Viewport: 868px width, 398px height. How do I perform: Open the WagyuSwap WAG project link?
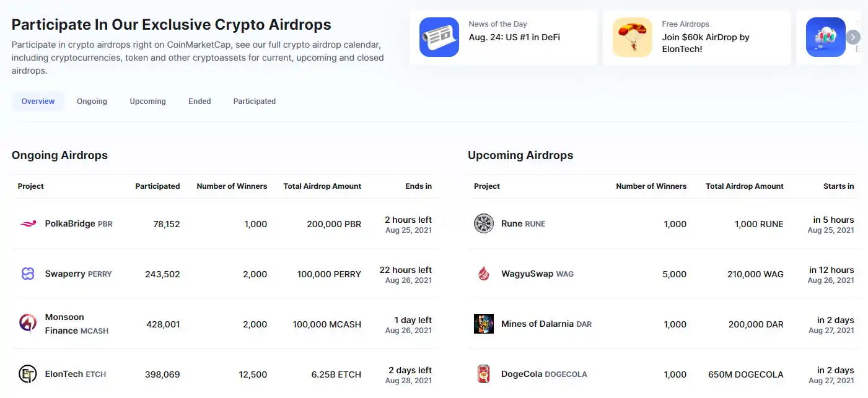point(537,274)
